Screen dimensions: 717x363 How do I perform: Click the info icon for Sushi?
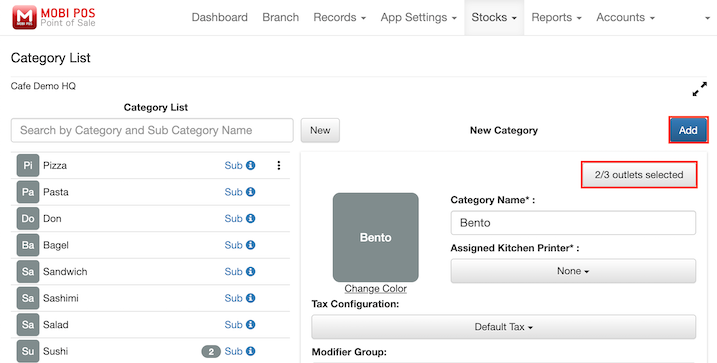pos(251,351)
